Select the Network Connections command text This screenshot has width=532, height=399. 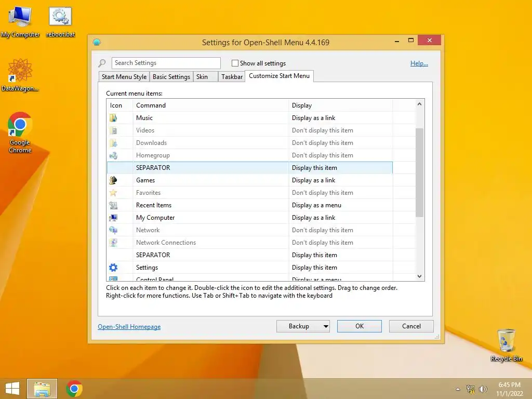coord(166,243)
